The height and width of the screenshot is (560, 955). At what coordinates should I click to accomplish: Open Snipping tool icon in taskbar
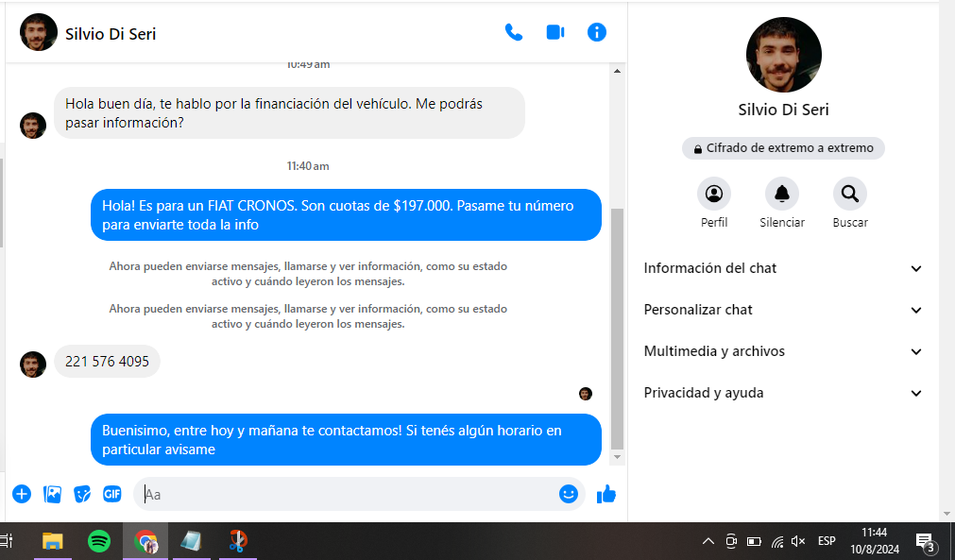coord(238,541)
